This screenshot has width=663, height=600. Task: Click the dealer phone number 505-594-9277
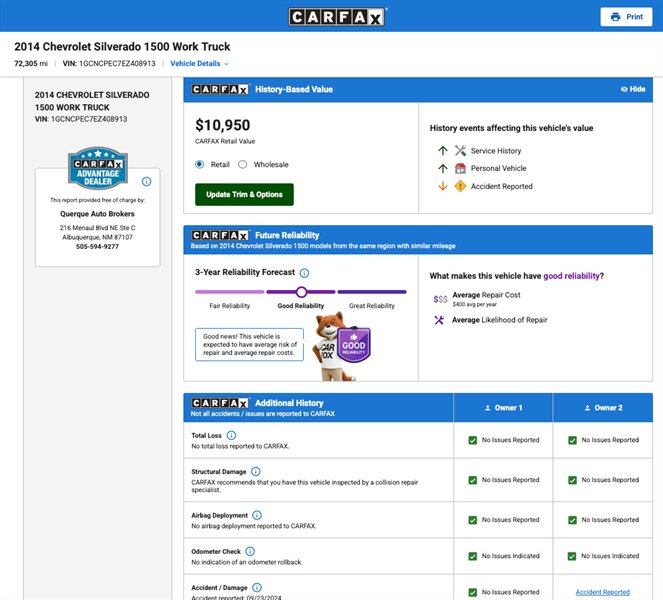tap(98, 247)
